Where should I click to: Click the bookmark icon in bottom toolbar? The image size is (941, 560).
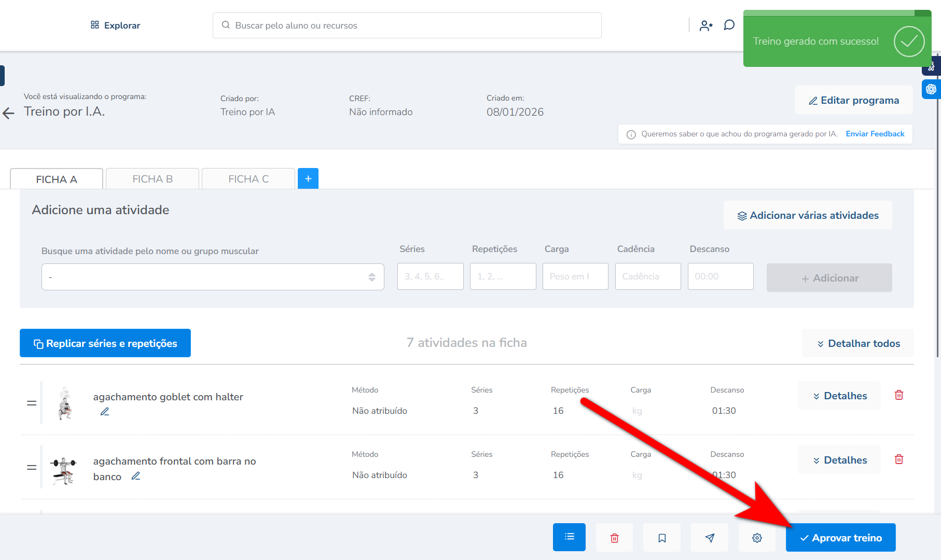tap(662, 538)
